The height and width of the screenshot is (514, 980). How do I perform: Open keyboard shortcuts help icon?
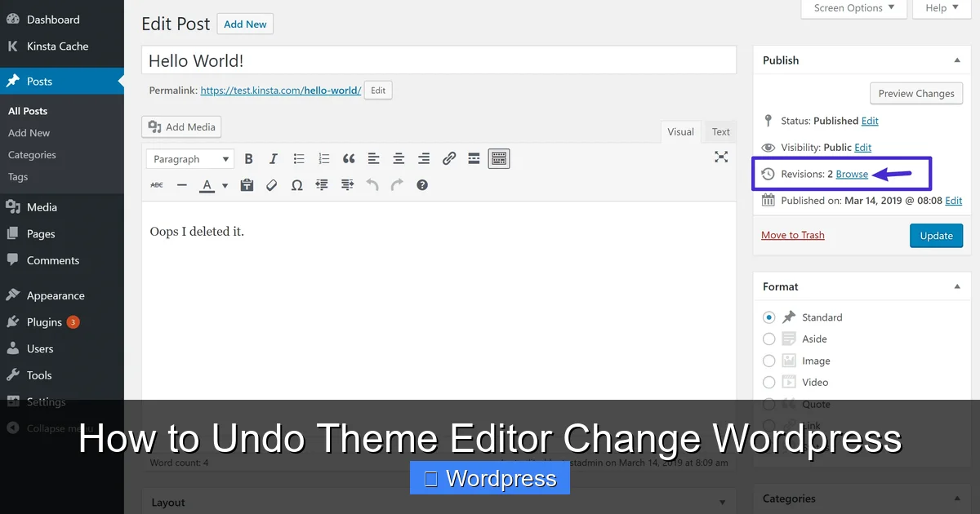(x=422, y=185)
